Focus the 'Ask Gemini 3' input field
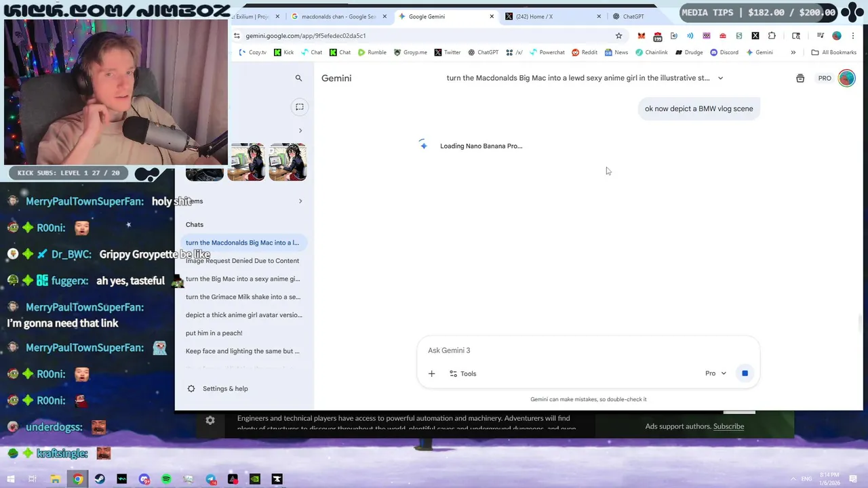The height and width of the screenshot is (488, 868). tap(587, 350)
